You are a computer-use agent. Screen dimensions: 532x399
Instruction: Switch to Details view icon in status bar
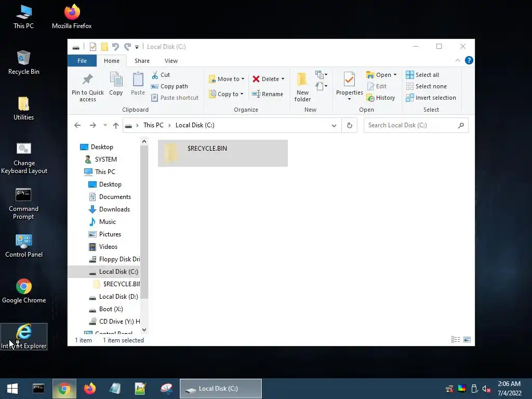point(455,340)
